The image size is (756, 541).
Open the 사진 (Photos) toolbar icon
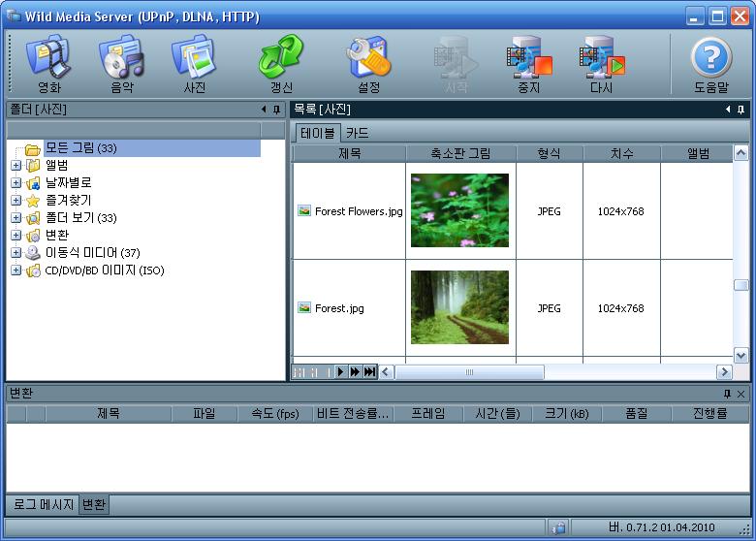(x=194, y=63)
